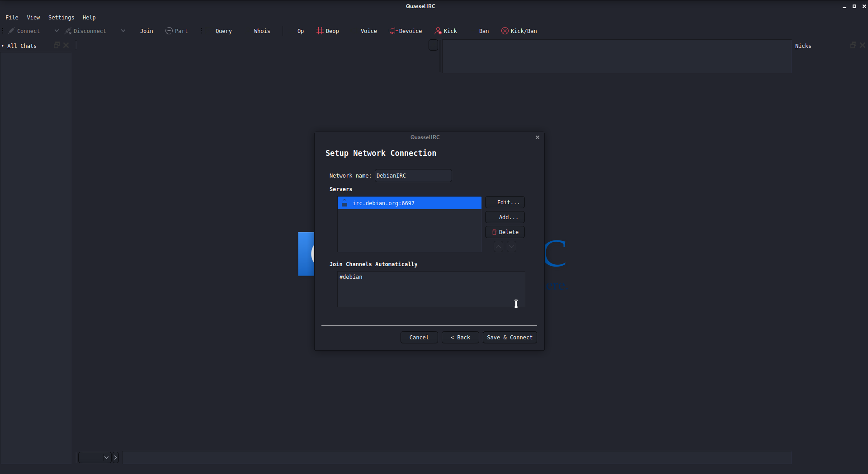The height and width of the screenshot is (474, 868).
Task: Close the Setup Network Connection dialog
Action: (538, 137)
